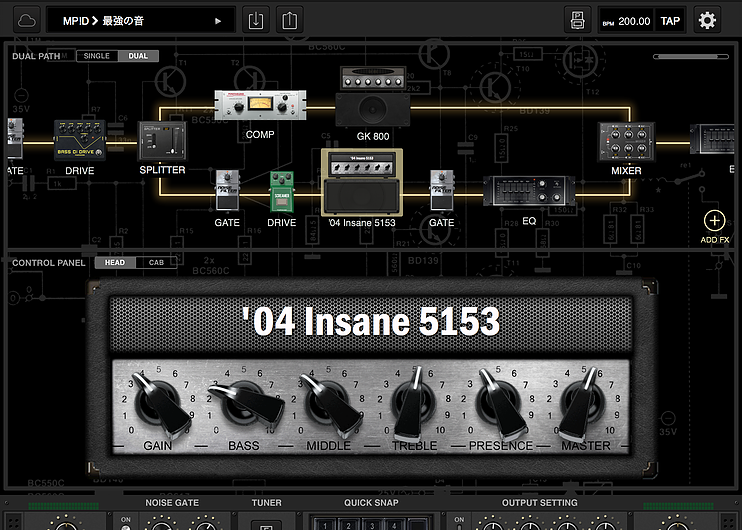Click the ADD FX plus button
Image resolution: width=742 pixels, height=530 pixels.
(715, 221)
